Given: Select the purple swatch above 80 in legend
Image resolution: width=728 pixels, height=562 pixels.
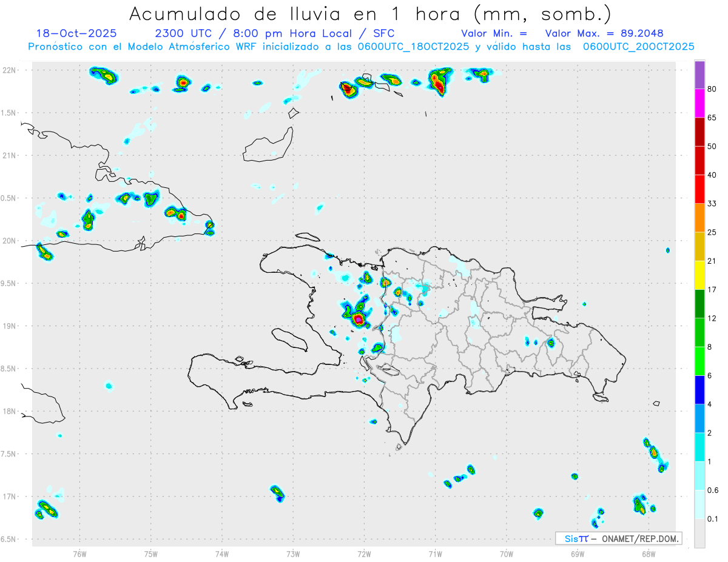Looking at the screenshot, I should point(699,75).
